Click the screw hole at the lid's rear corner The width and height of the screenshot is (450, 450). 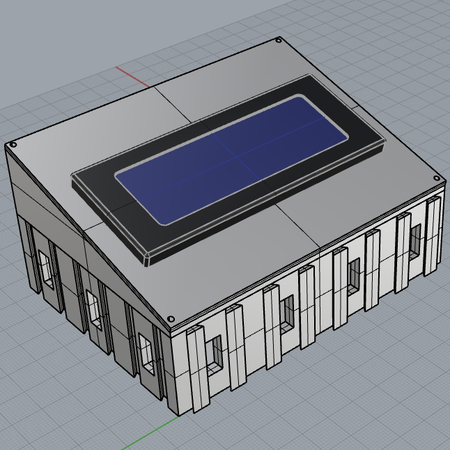point(278,41)
